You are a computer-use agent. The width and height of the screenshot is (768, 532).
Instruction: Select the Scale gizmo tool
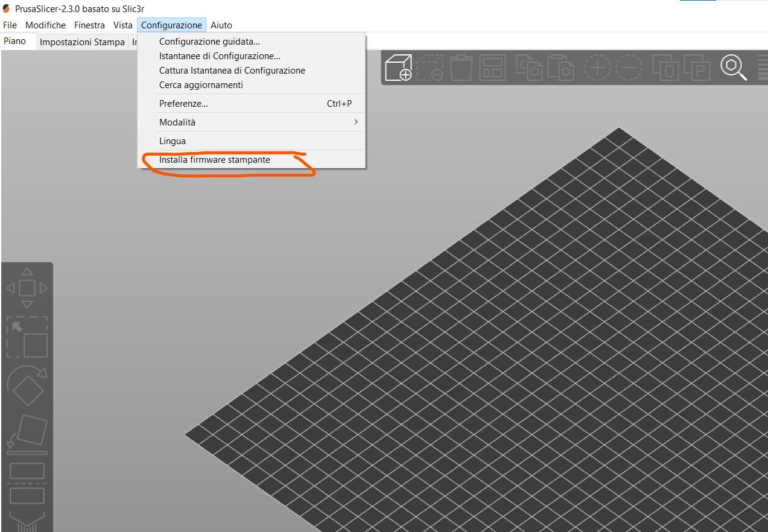(27, 337)
